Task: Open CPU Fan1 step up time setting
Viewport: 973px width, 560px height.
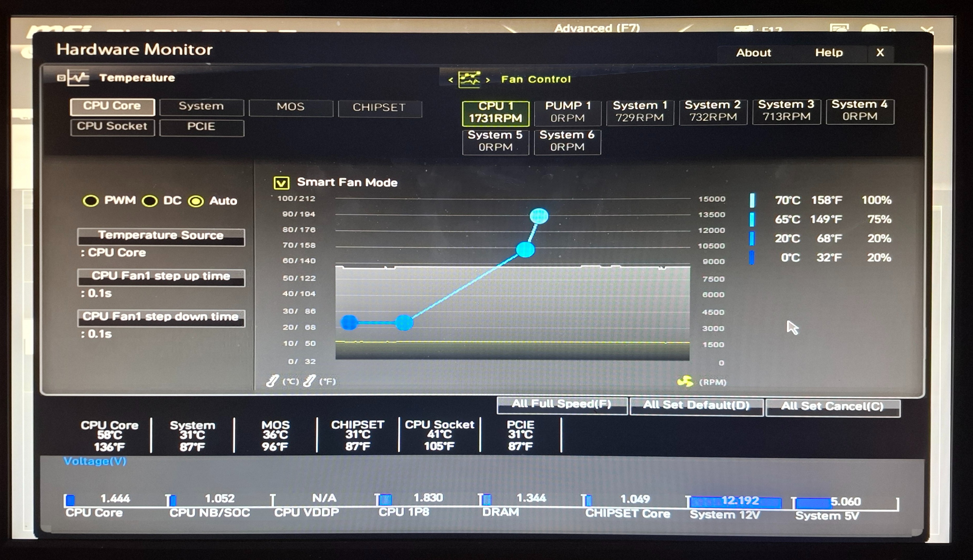Action: [161, 277]
